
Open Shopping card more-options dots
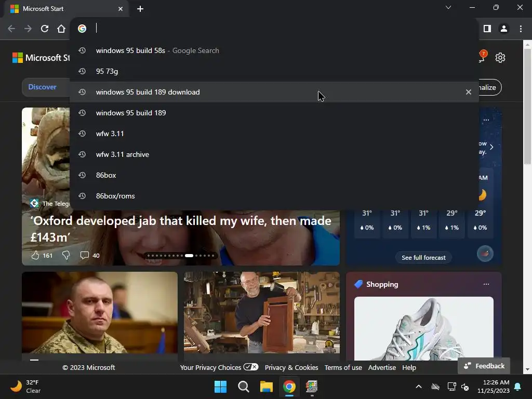pyautogui.click(x=486, y=284)
